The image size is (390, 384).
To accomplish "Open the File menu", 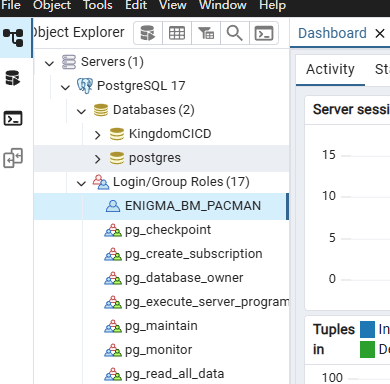I will [11, 5].
